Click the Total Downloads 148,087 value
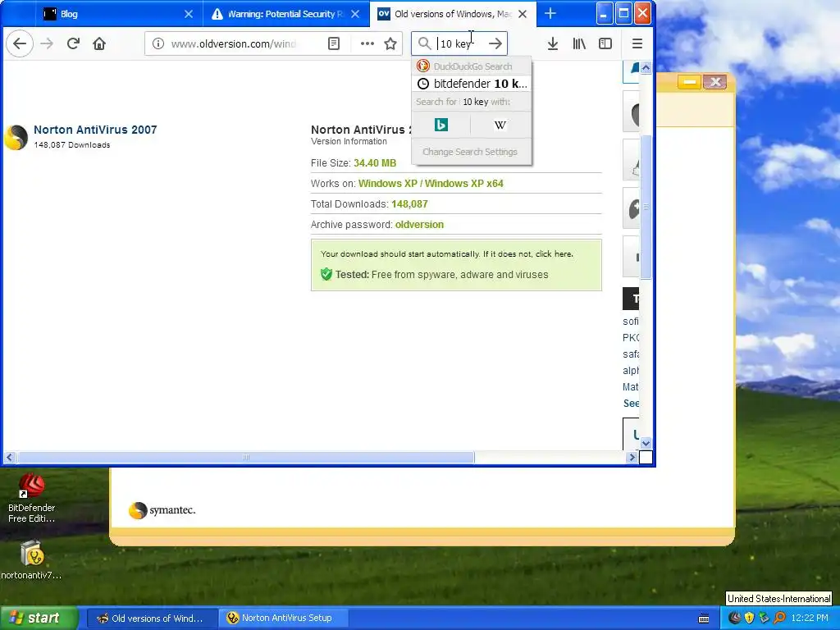Image resolution: width=840 pixels, height=630 pixels. (x=409, y=204)
